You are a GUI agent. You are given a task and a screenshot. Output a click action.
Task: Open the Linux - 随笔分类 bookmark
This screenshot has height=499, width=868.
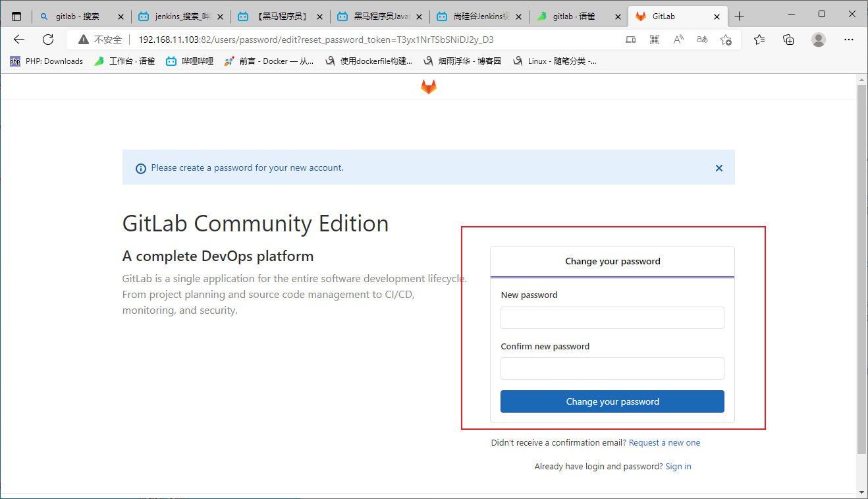(x=555, y=61)
